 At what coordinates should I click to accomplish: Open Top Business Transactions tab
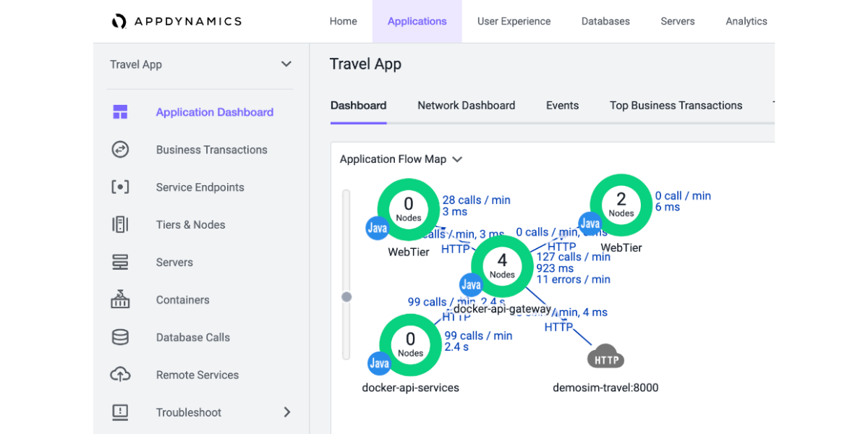click(676, 106)
